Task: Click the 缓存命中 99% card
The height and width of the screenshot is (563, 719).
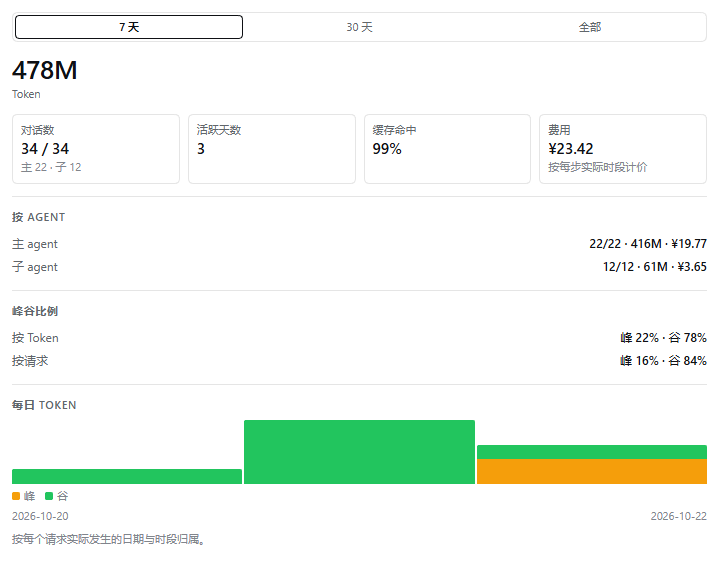Action: coord(448,149)
